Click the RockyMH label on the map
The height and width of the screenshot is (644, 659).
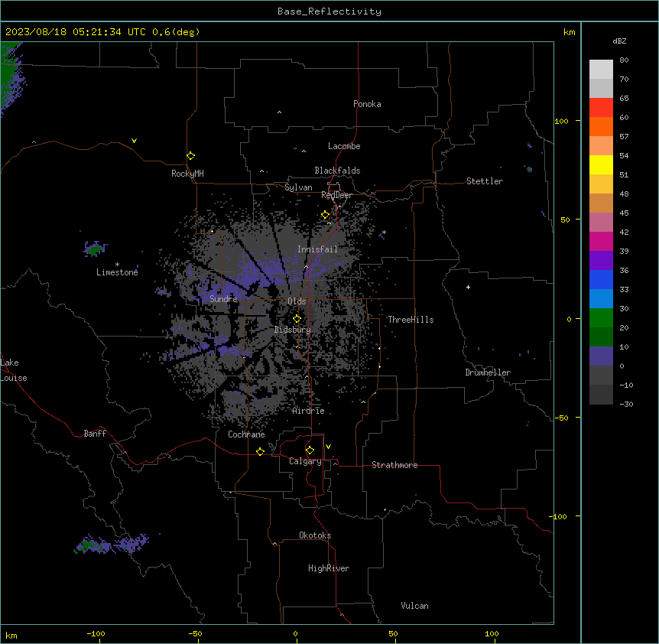pos(187,174)
